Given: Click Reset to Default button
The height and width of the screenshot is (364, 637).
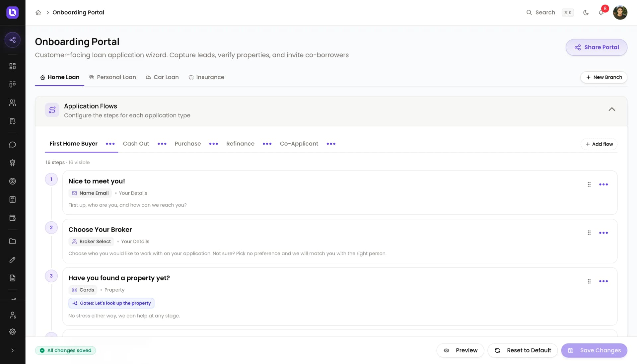Looking at the screenshot, I should click(523, 350).
